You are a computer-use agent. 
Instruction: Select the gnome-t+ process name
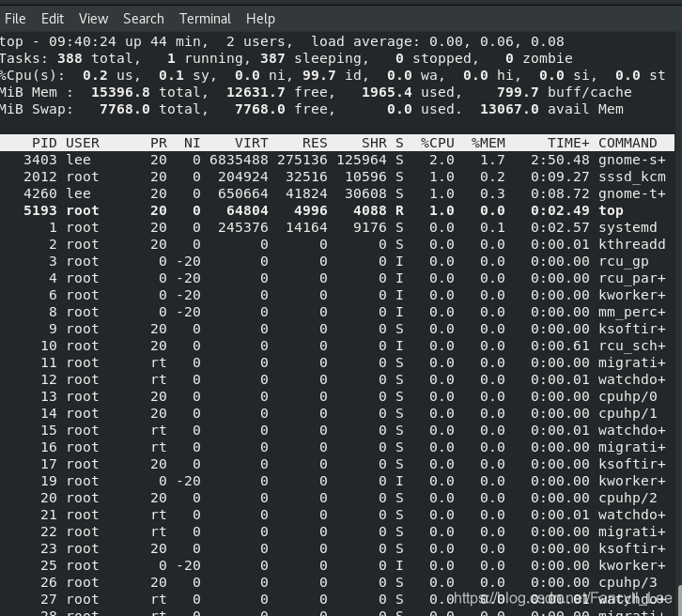(x=632, y=193)
